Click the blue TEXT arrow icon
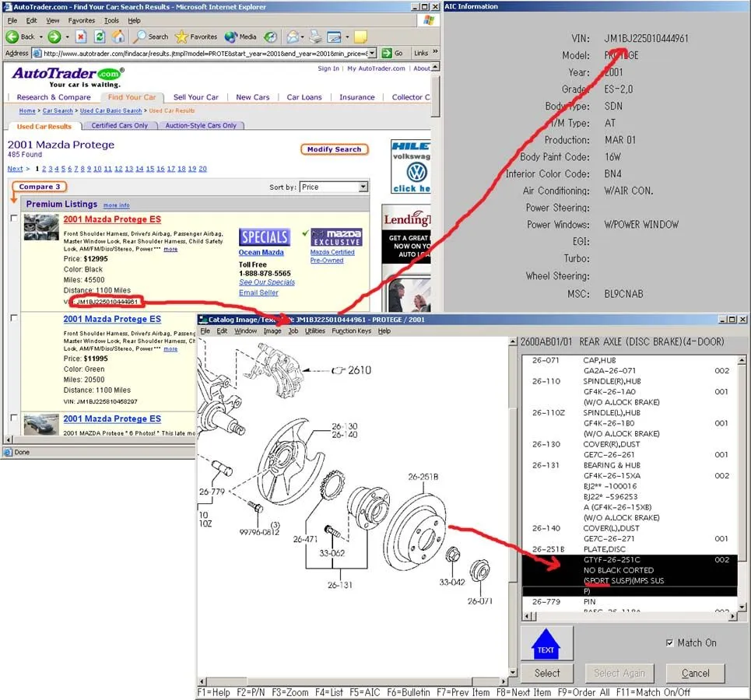751x700 pixels. click(x=546, y=644)
